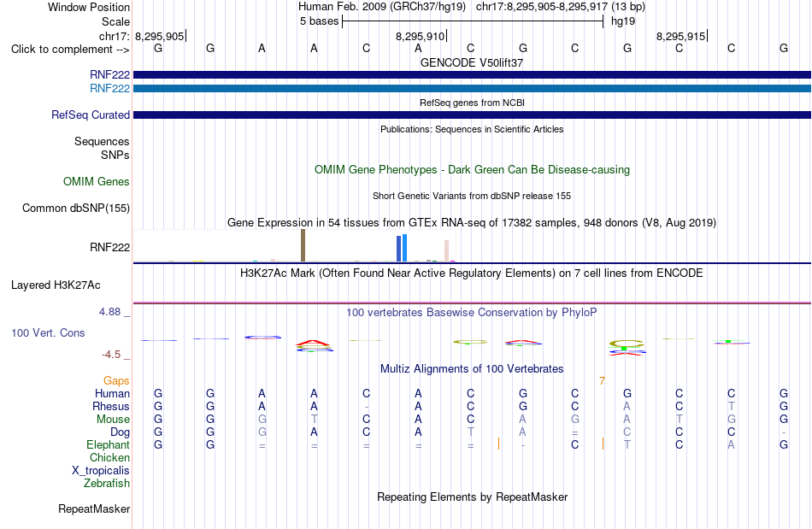This screenshot has height=529, width=812.
Task: Click the Human species label
Action: point(112,393)
